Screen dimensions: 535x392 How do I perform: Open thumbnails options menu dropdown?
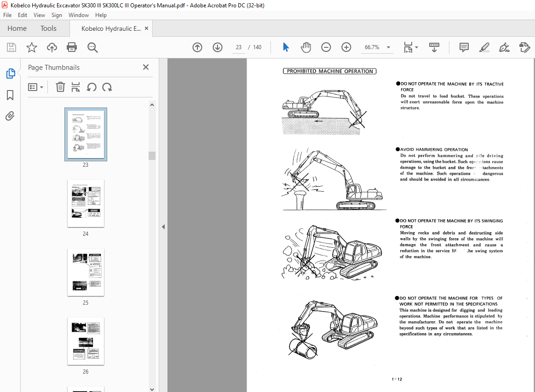point(35,87)
